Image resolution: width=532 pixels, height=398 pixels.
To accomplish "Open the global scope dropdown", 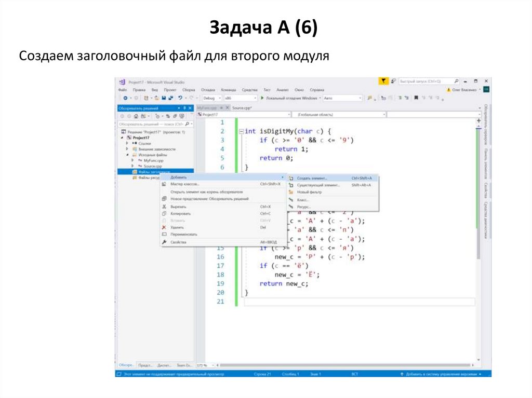I will pos(339,115).
